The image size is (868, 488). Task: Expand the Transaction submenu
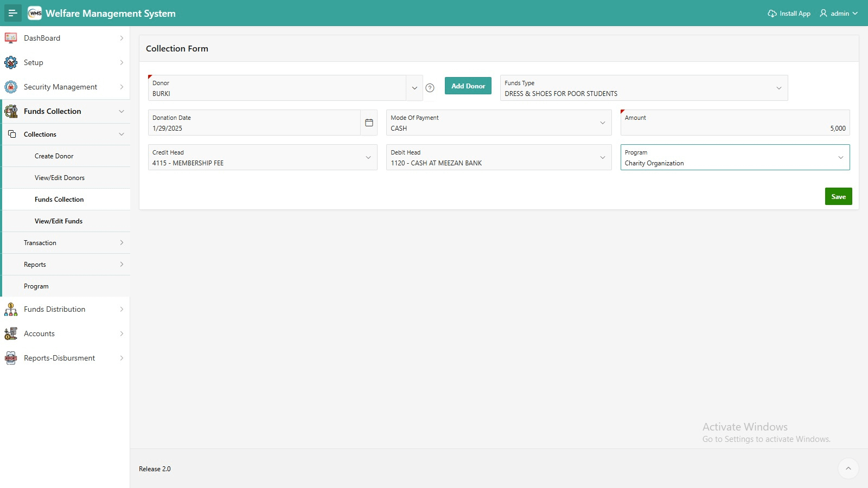coord(122,243)
